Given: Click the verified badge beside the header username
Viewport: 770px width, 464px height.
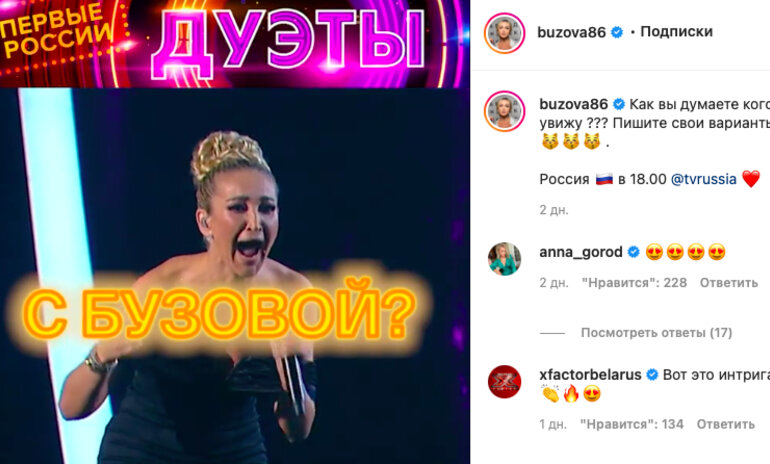Looking at the screenshot, I should click(x=617, y=32).
